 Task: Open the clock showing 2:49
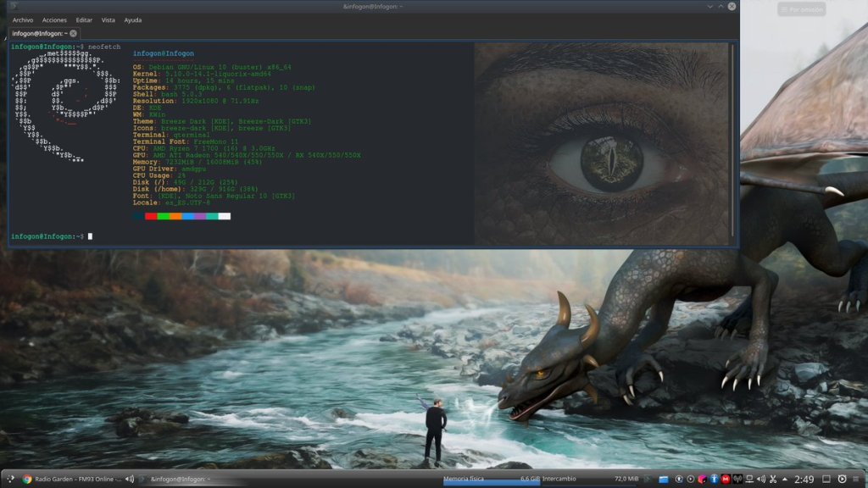click(804, 480)
